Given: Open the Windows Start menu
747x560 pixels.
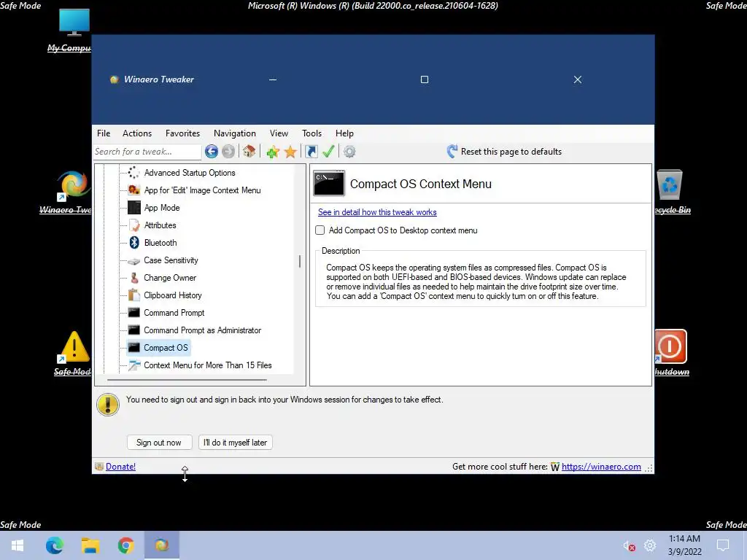Looking at the screenshot, I should click(x=18, y=545).
